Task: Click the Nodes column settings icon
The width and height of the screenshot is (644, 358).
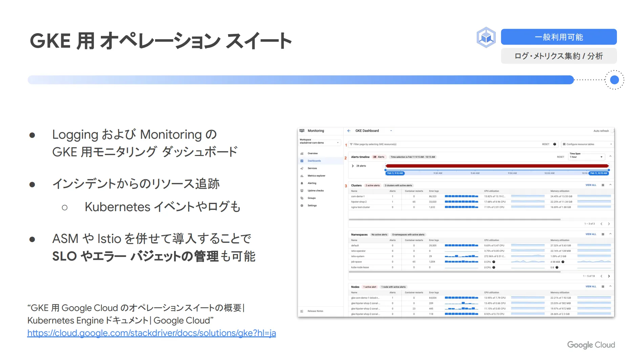Action: pyautogui.click(x=603, y=287)
